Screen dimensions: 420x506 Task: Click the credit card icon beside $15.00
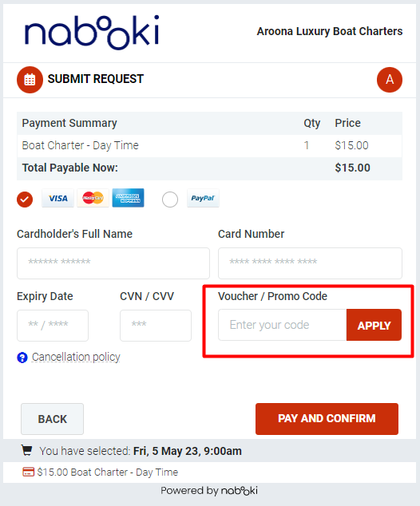pyautogui.click(x=29, y=472)
